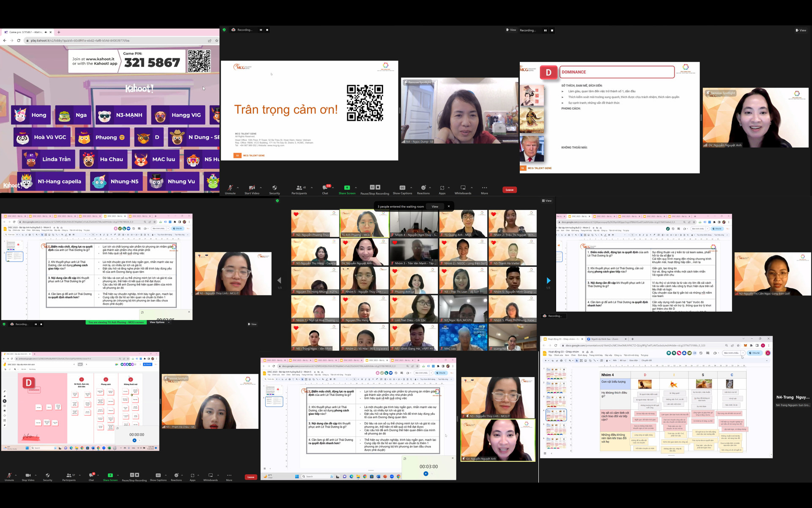This screenshot has width=812, height=508.
Task: Select player 'Linda Trần' in Kahoot lobby
Action: [x=49, y=159]
